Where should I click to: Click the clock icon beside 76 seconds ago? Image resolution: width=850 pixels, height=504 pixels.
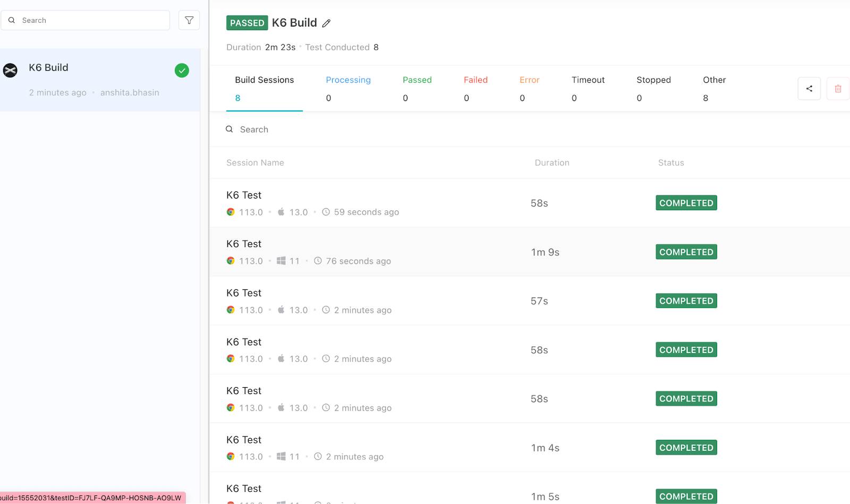[318, 261]
